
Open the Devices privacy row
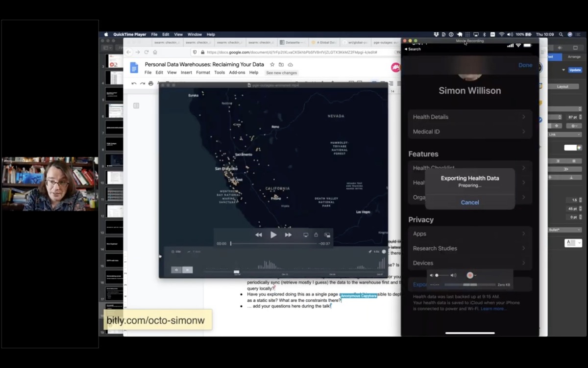(470, 263)
